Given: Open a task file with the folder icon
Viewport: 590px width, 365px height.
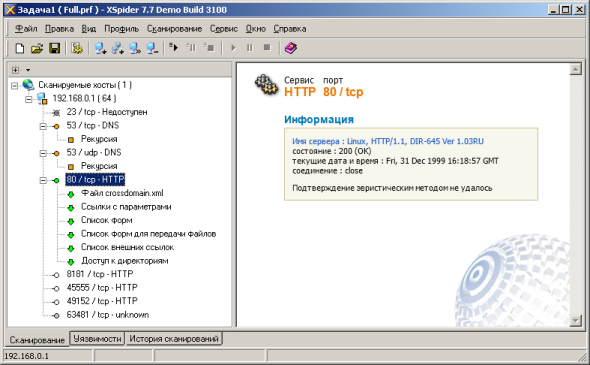Looking at the screenshot, I should pyautogui.click(x=37, y=48).
